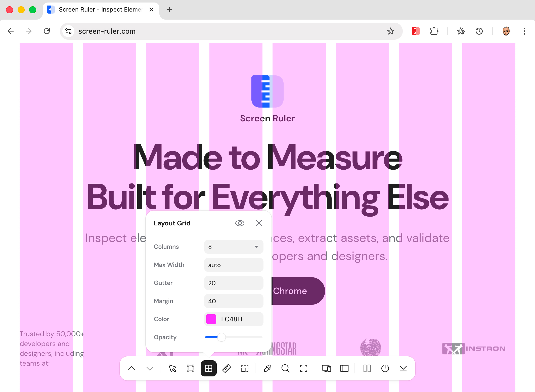The image size is (535, 392).
Task: Select the Screen Ruler browser tab
Action: (x=101, y=10)
